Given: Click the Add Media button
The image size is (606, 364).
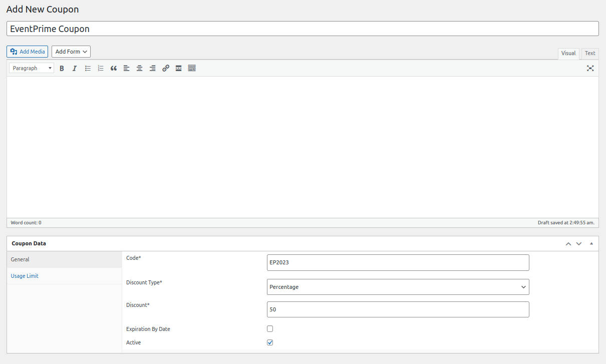Looking at the screenshot, I should (28, 52).
